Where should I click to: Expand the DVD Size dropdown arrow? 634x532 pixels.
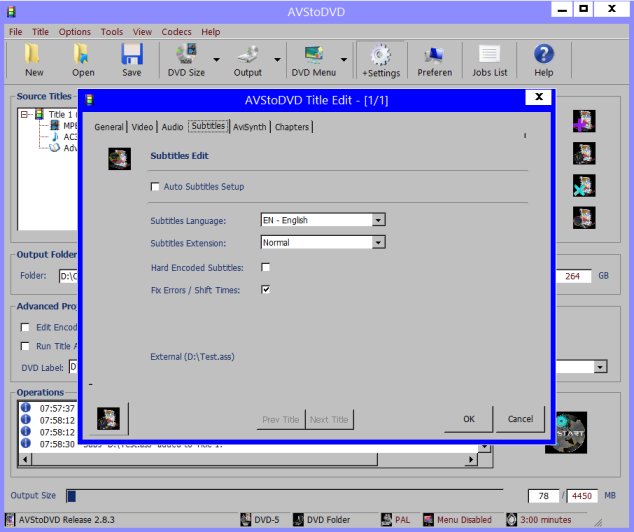click(x=217, y=60)
